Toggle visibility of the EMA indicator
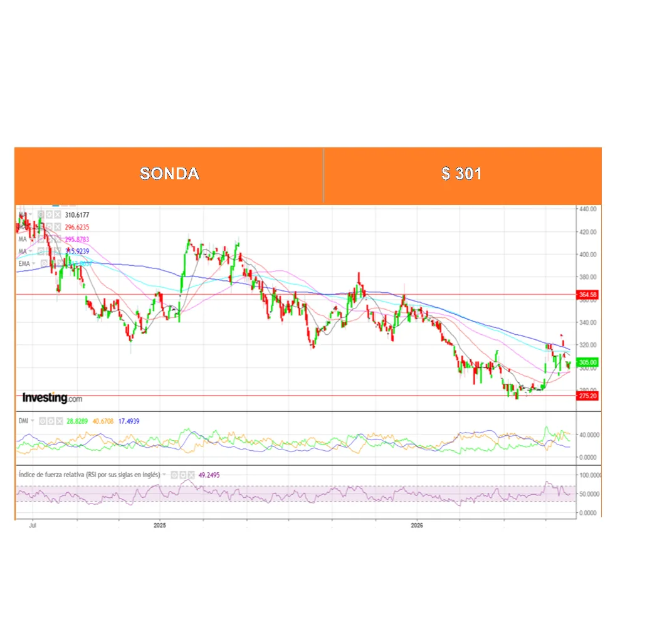The height and width of the screenshot is (617, 672). pos(44,263)
